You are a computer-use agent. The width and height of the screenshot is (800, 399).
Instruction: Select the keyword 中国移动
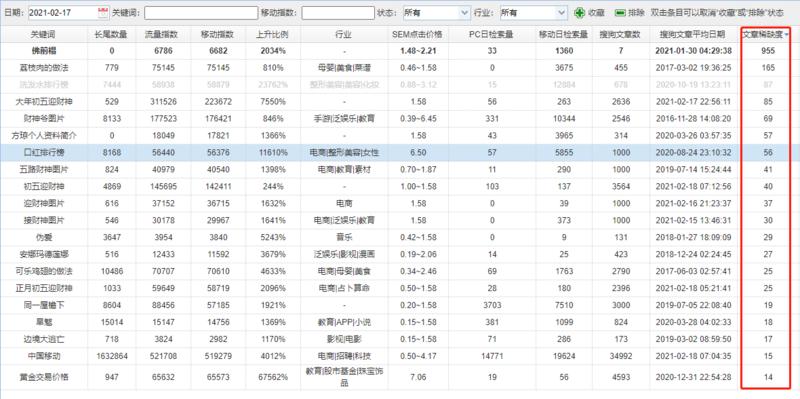(x=43, y=356)
